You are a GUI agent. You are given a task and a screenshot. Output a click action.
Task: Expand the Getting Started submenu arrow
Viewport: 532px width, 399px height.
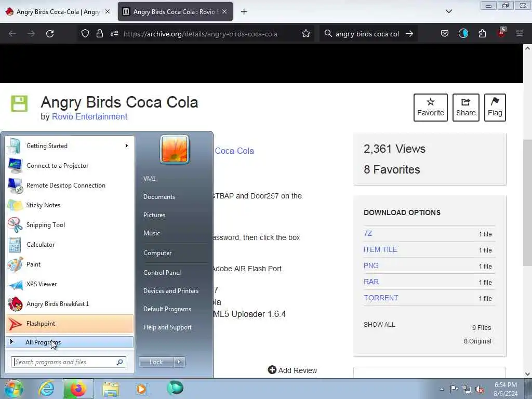click(x=127, y=146)
